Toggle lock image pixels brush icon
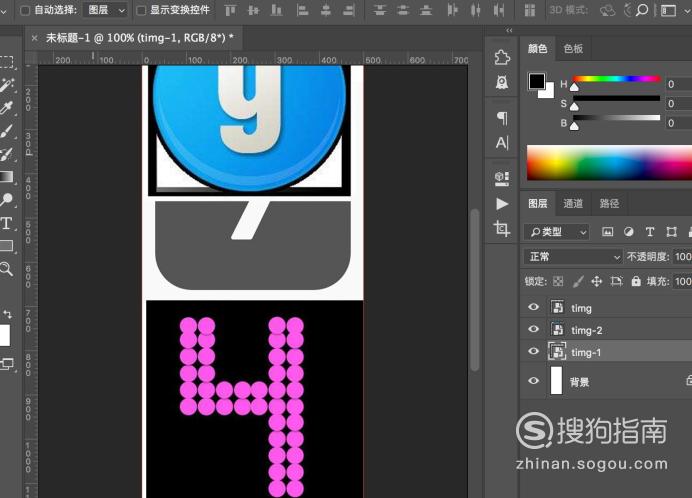 pyautogui.click(x=578, y=281)
